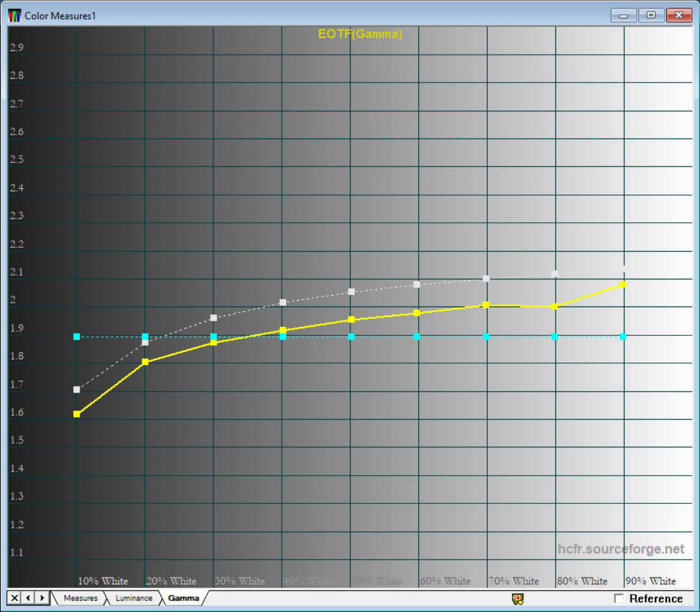Enable the Reference checkbox
Screen dimensions: 700x612
[618, 598]
